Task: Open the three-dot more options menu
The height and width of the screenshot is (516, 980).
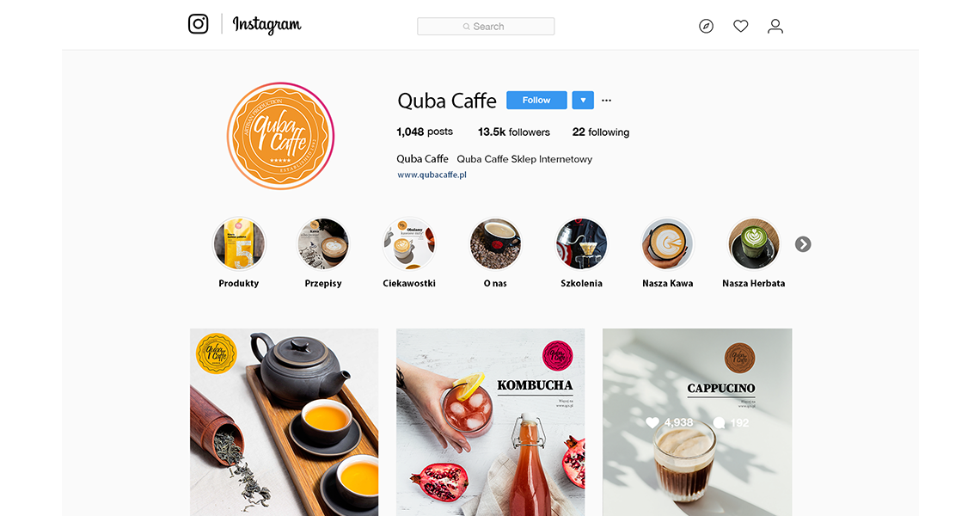Action: pyautogui.click(x=606, y=100)
